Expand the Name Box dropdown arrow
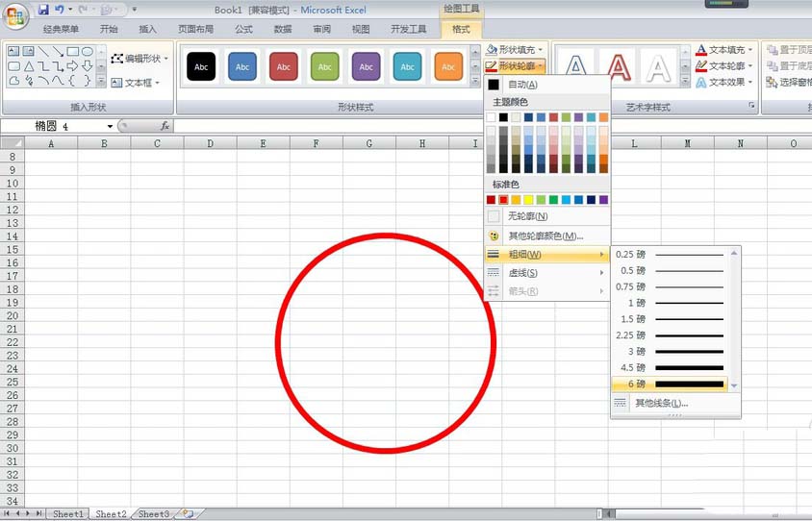The image size is (812, 521). [110, 126]
